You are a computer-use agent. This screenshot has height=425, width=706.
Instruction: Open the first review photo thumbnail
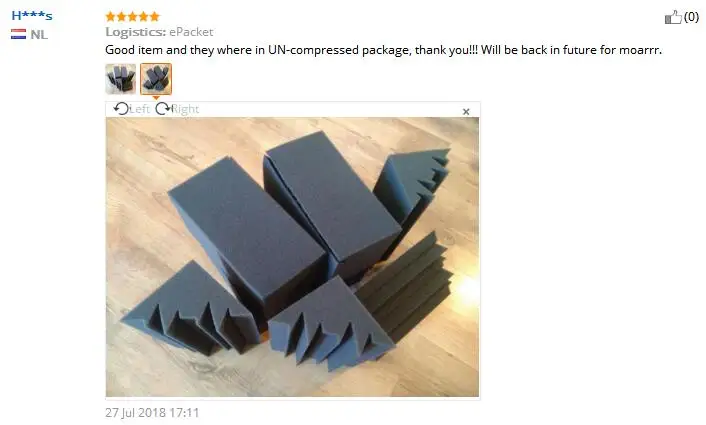[121, 79]
